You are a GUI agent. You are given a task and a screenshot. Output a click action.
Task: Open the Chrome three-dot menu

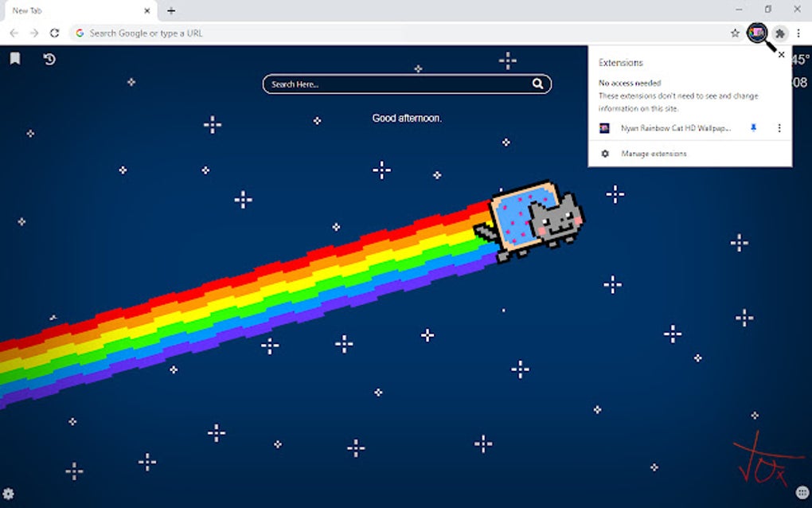(798, 33)
